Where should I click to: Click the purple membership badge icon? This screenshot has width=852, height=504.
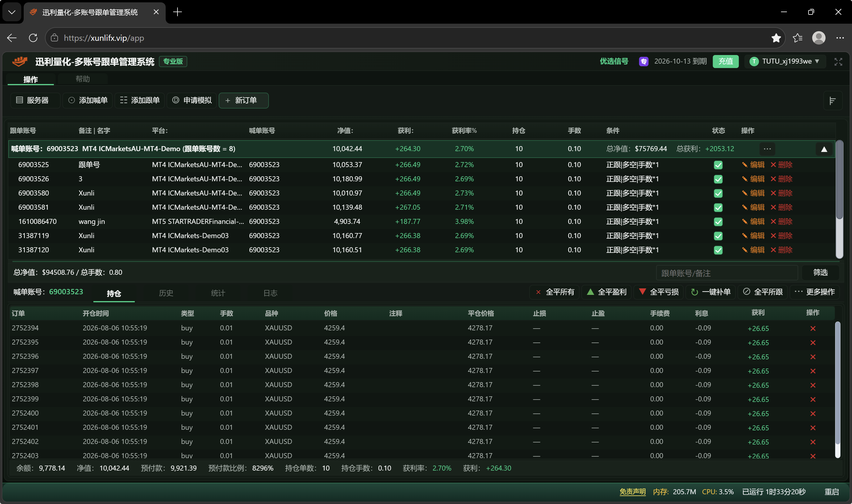[643, 62]
